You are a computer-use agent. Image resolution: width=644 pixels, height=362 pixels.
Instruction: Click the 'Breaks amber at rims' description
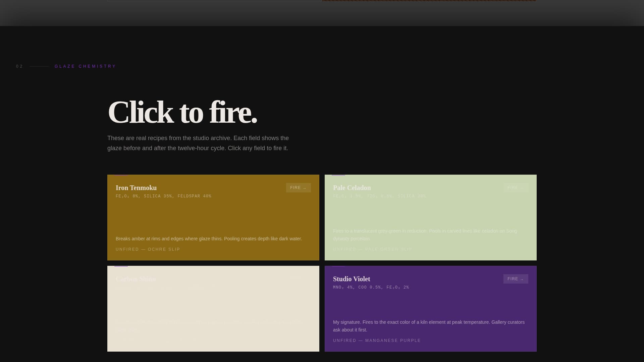tap(209, 239)
